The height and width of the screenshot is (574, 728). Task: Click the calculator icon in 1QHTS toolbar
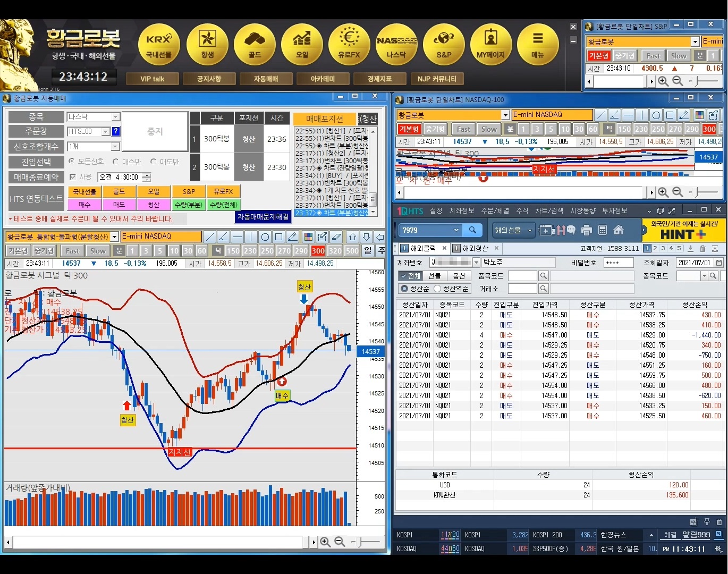(603, 230)
